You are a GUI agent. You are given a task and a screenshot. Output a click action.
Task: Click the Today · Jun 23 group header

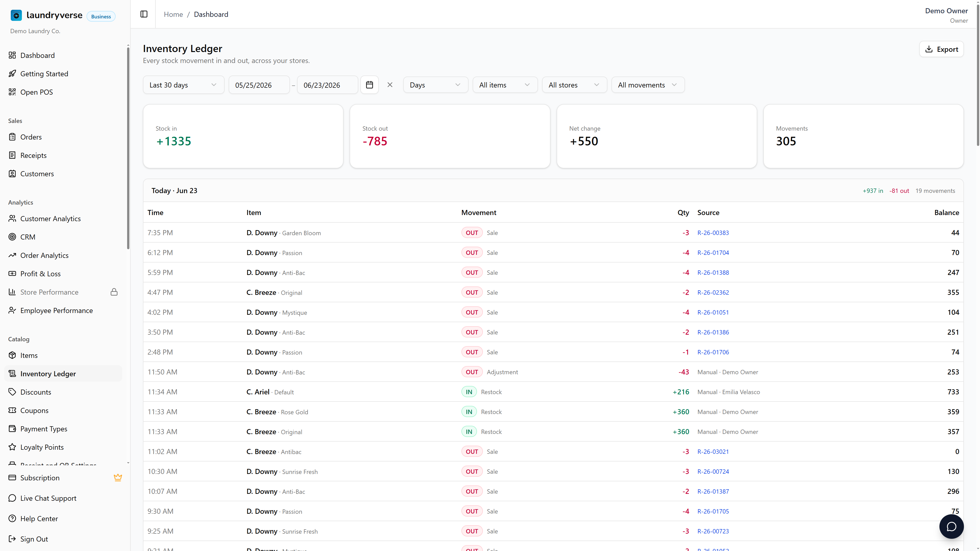[x=553, y=191]
